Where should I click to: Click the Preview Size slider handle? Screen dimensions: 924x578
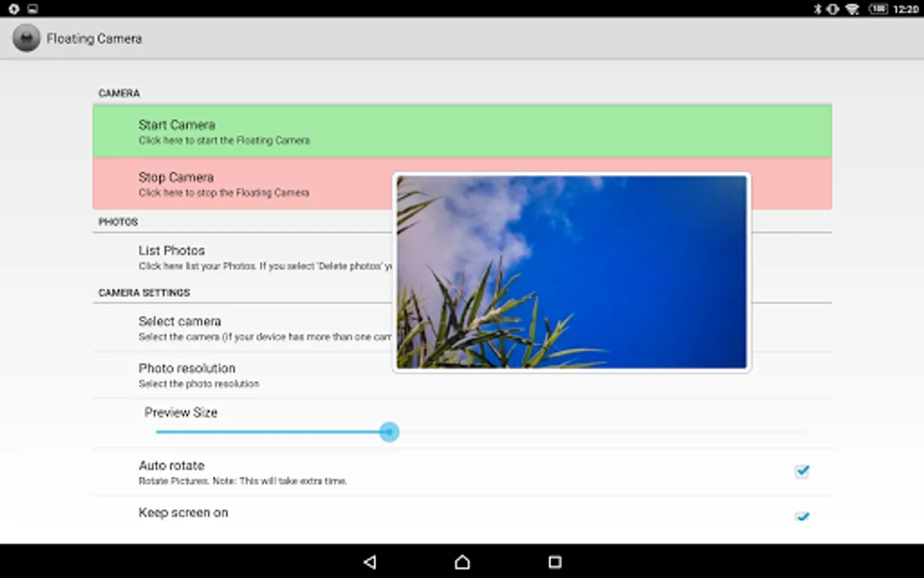pos(389,432)
